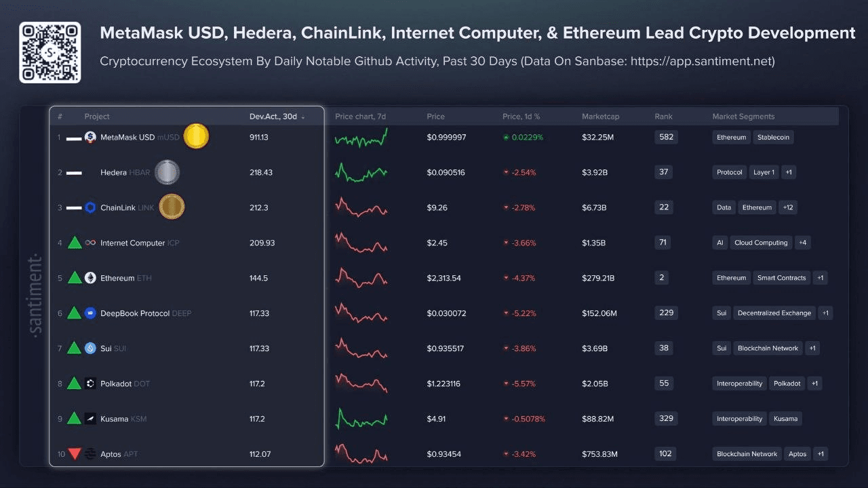The image size is (868, 488).
Task: Select the Decentralized Exchange segment tag
Action: [774, 313]
